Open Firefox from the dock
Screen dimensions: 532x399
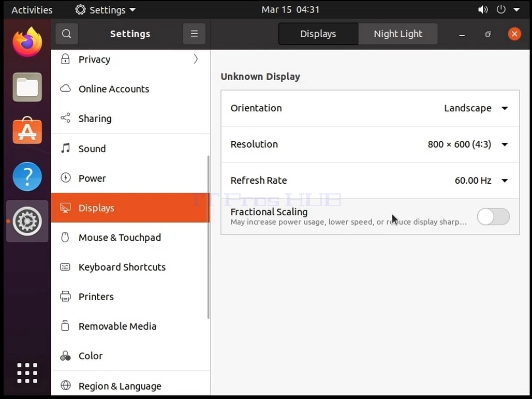[27, 42]
